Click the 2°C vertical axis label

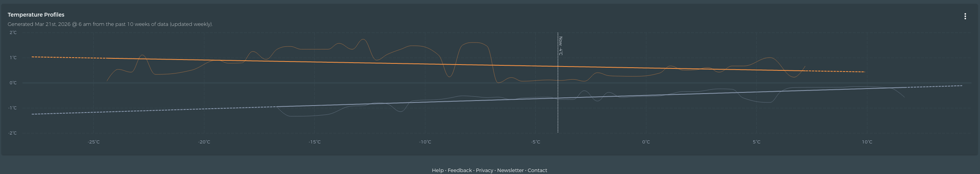pos(13,33)
